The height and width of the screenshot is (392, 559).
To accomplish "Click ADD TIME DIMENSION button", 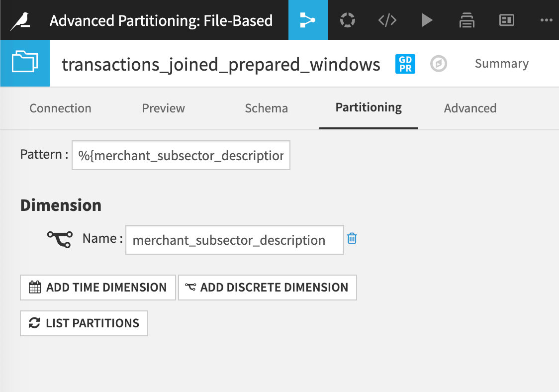I will click(97, 288).
